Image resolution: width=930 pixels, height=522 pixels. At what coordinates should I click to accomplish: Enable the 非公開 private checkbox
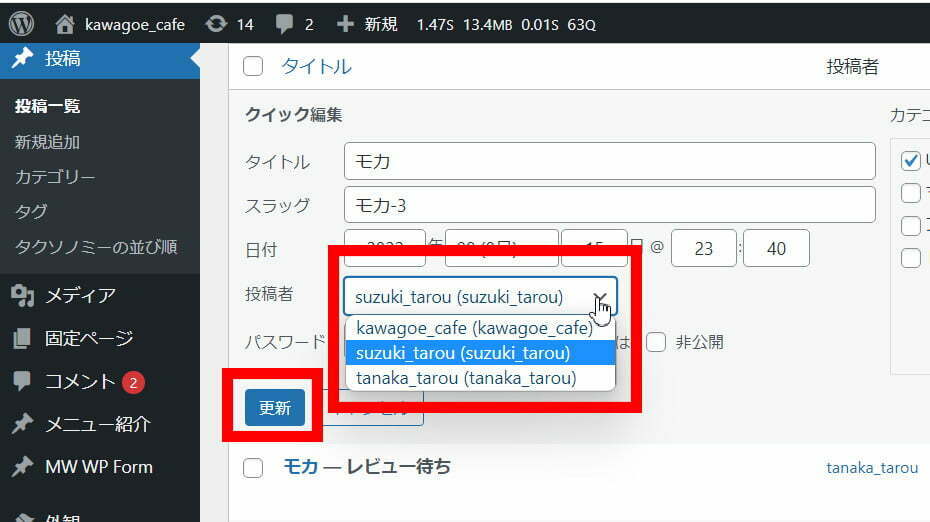click(656, 342)
